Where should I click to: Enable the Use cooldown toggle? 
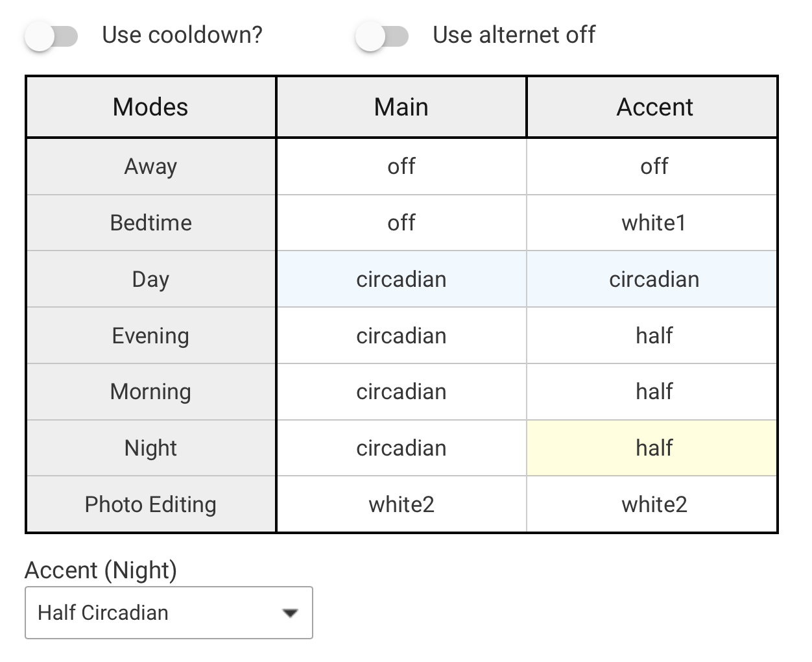coord(51,36)
